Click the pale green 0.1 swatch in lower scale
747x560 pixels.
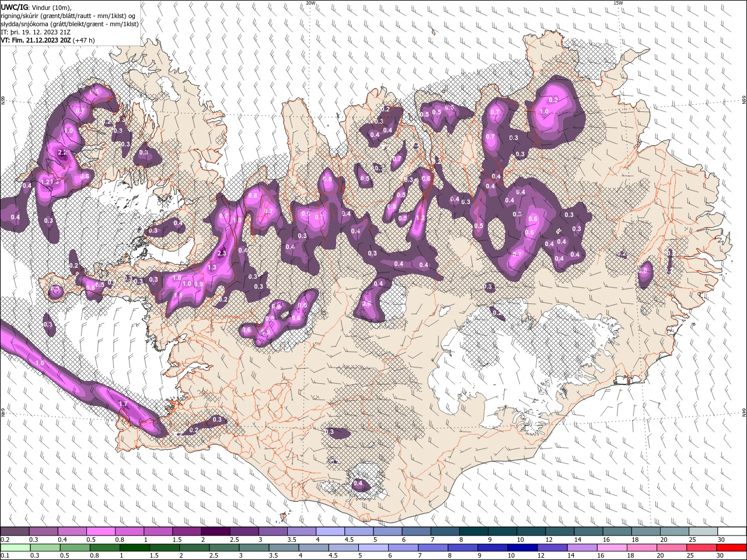[15, 548]
